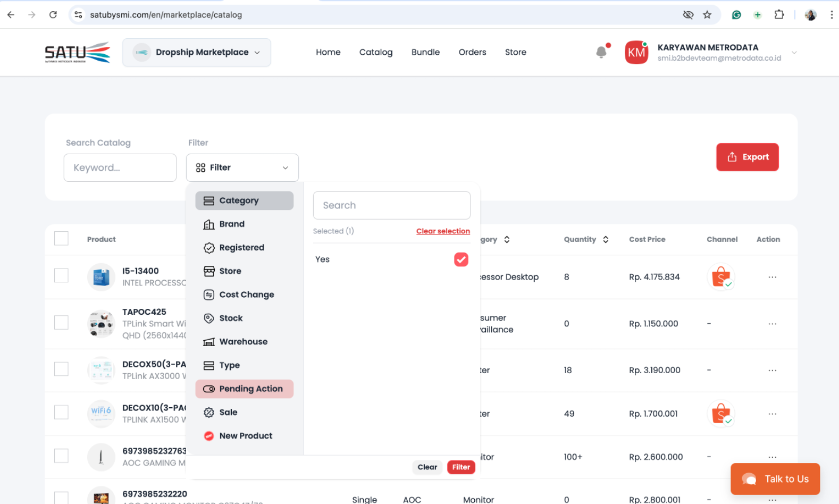Click the Search Catalog keyword field
The image size is (839, 504).
120,168
